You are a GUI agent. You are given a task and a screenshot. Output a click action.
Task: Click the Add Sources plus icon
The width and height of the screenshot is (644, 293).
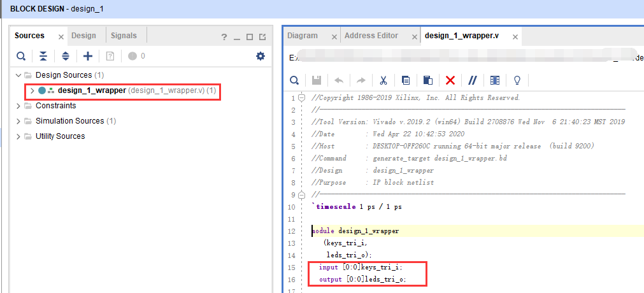tap(88, 56)
